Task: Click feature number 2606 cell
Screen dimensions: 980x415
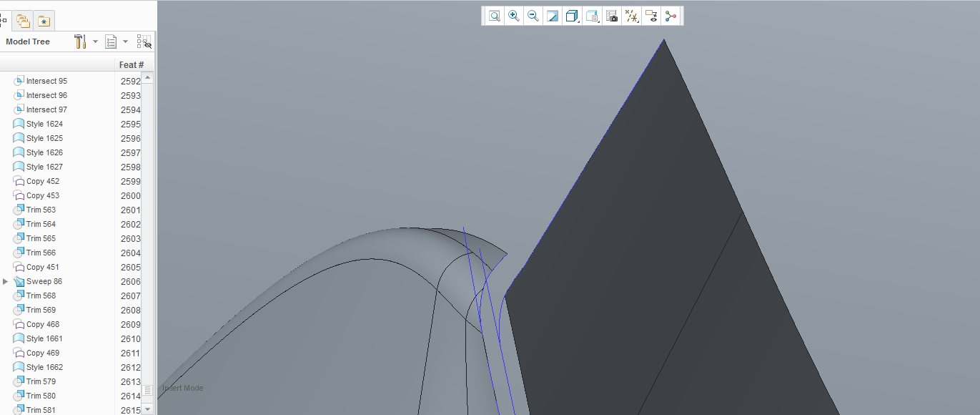Action: click(131, 281)
